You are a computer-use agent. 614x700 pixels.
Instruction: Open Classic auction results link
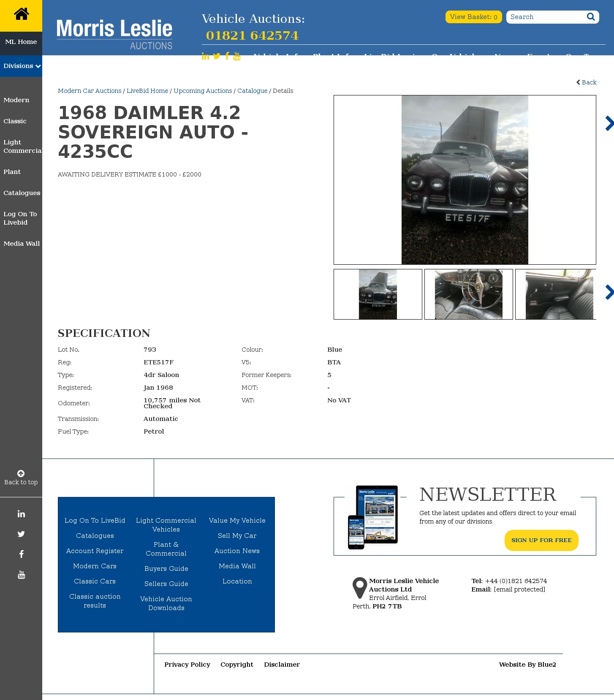95,601
